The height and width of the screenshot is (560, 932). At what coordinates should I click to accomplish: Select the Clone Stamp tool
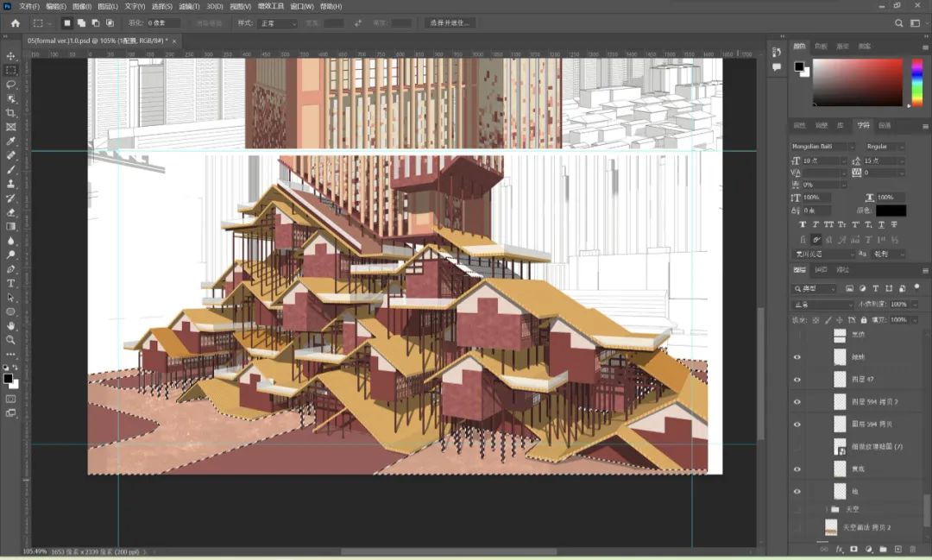[10, 185]
